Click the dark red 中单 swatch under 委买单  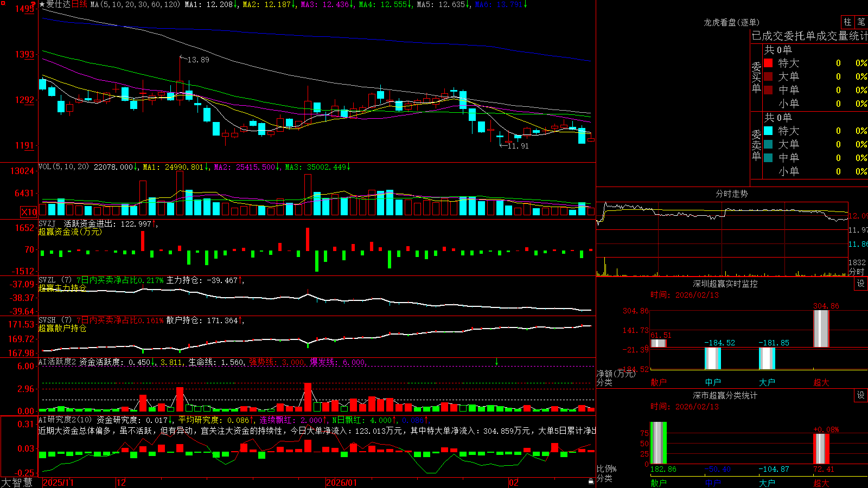point(768,90)
